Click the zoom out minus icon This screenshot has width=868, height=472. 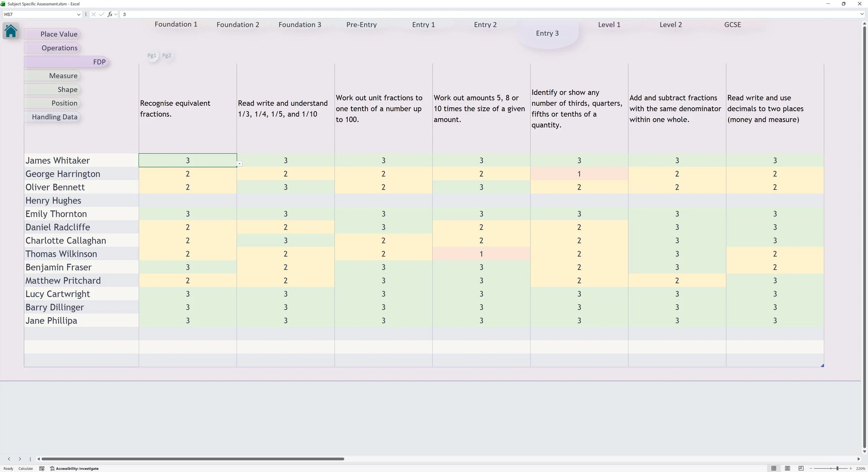pyautogui.click(x=811, y=469)
